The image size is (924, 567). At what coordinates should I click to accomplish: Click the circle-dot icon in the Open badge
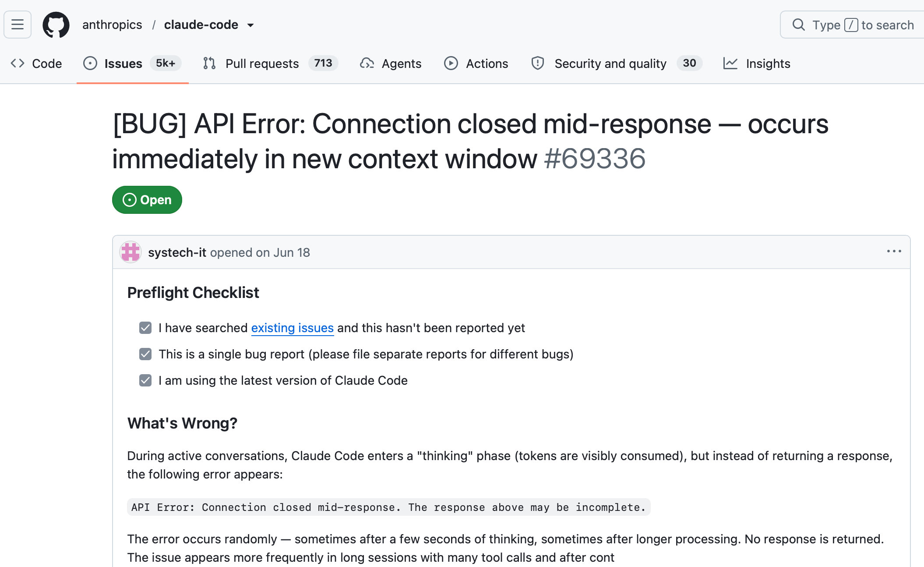pos(130,200)
